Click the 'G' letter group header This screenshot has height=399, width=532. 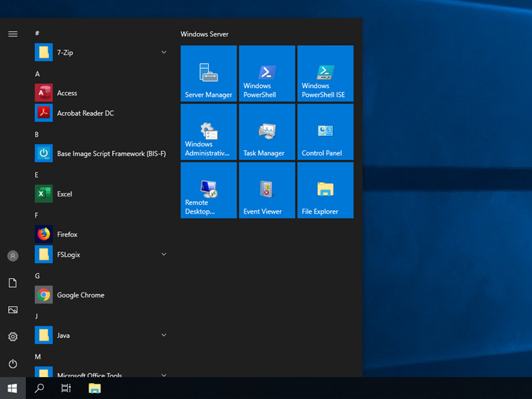pyautogui.click(x=37, y=276)
